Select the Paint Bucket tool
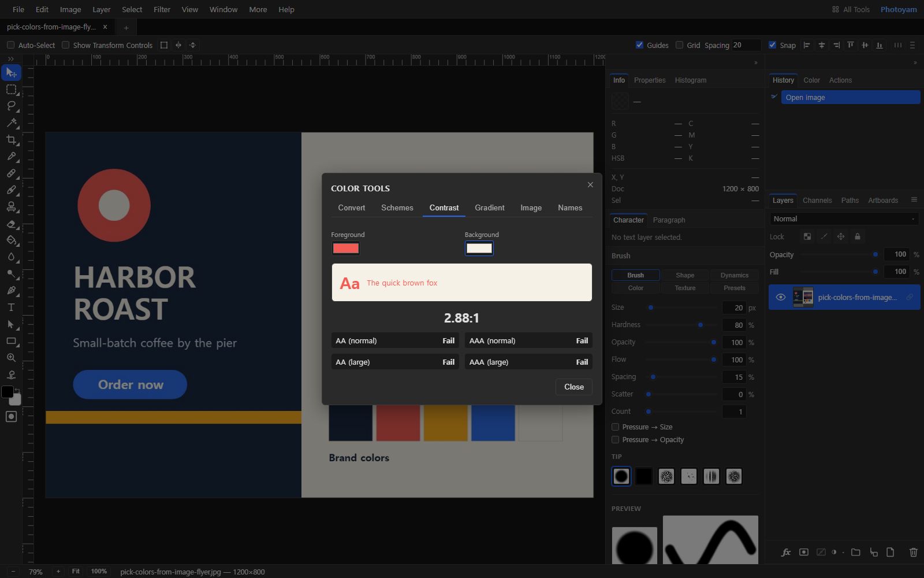This screenshot has width=924, height=578. tap(11, 240)
